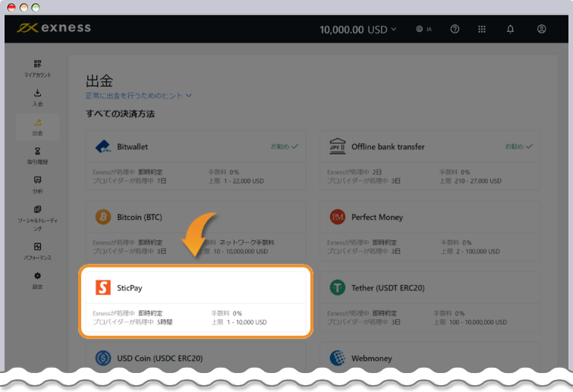This screenshot has height=392, width=573.
Task: Open 分析 analytics in the sidebar
Action: point(38,185)
